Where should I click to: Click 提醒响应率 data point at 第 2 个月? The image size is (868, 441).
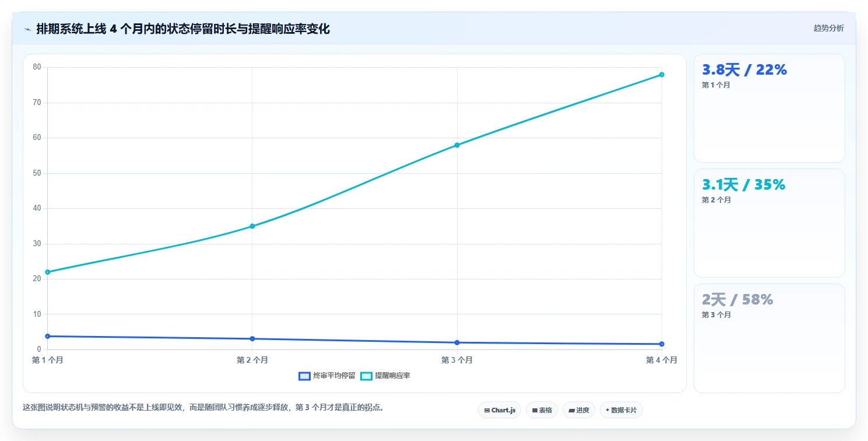[x=252, y=226]
